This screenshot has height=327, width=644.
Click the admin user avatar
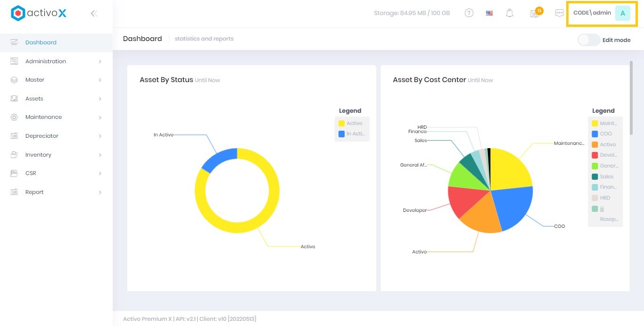[622, 13]
